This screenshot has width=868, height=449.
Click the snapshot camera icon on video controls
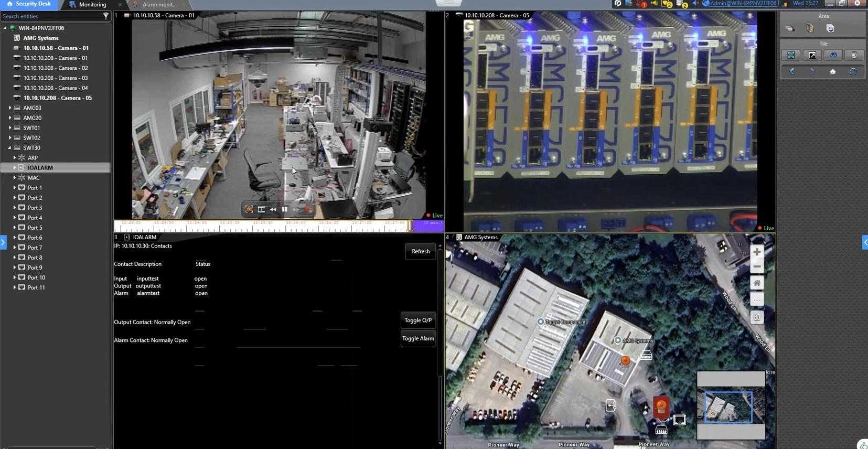(249, 209)
